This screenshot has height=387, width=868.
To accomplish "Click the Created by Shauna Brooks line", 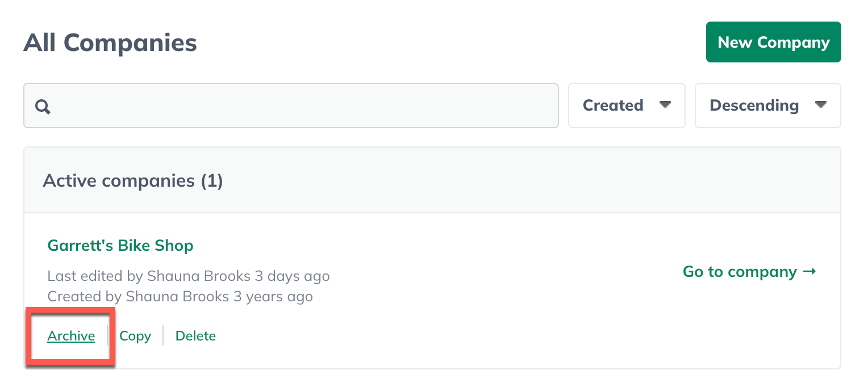I will click(x=180, y=296).
